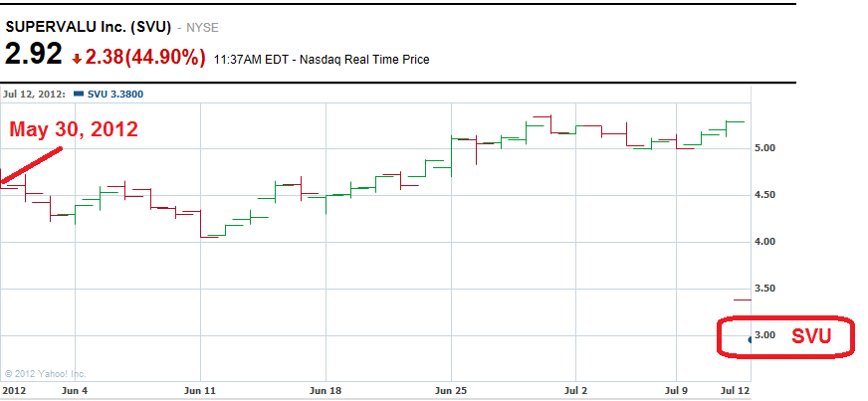Select the NYSE exchange label
The height and width of the screenshot is (401, 868).
[203, 28]
